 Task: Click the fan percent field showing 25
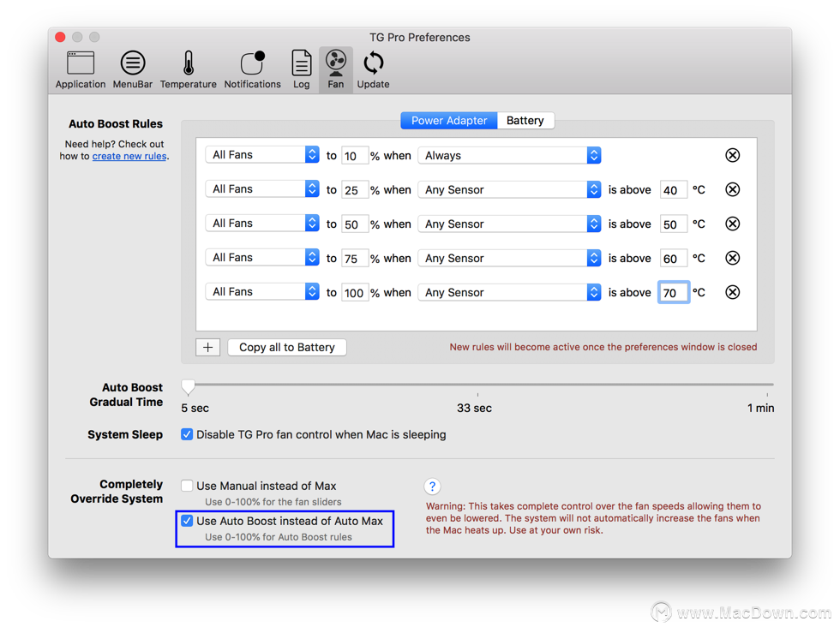355,190
